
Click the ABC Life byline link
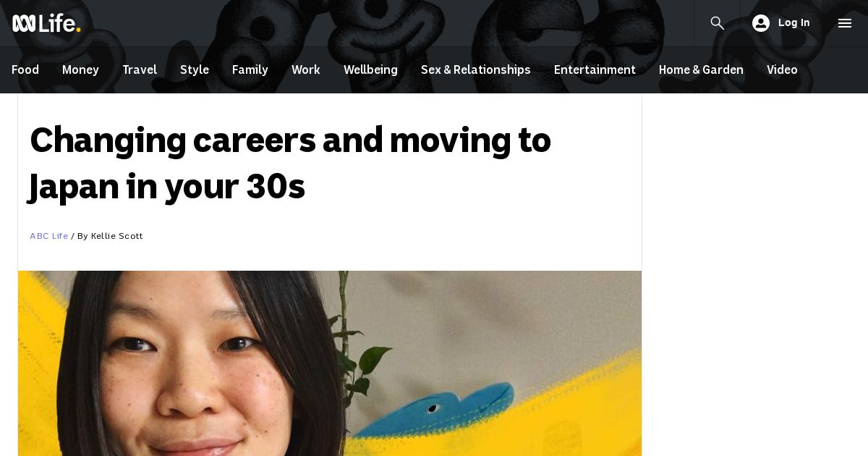pyautogui.click(x=48, y=236)
